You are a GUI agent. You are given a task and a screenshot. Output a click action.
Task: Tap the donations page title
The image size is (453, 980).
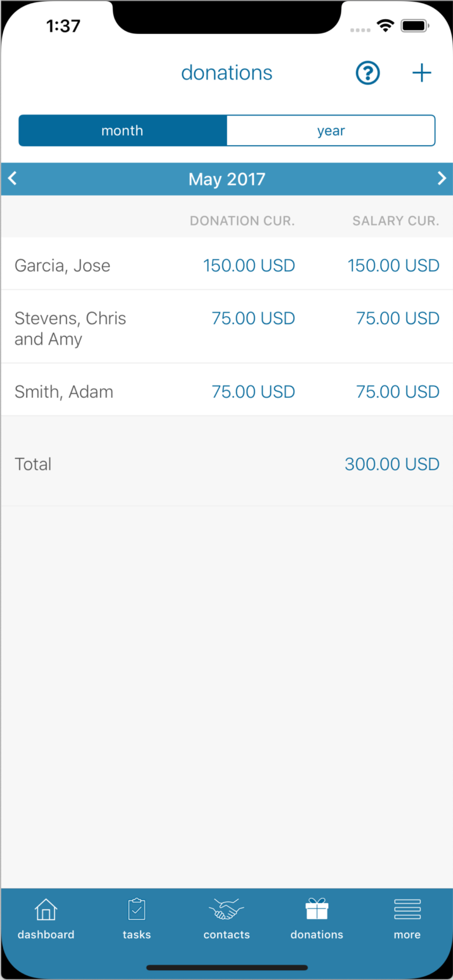point(226,73)
